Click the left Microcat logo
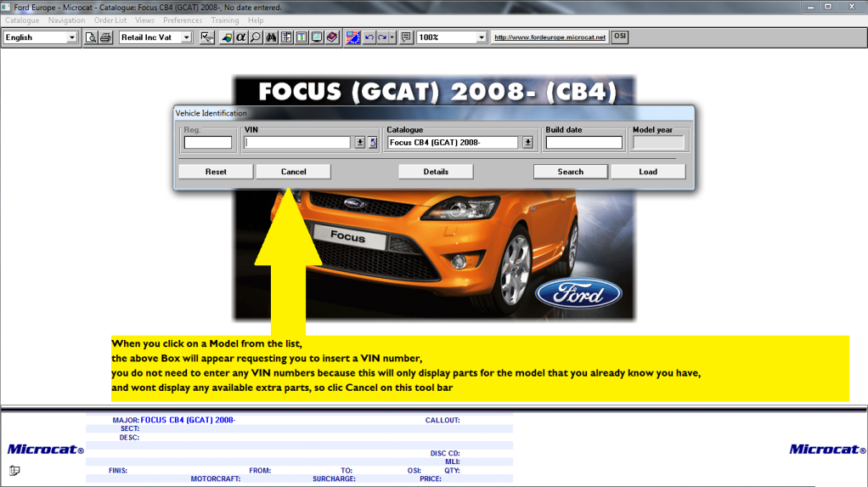Viewport: 868px width, 487px height. point(45,450)
